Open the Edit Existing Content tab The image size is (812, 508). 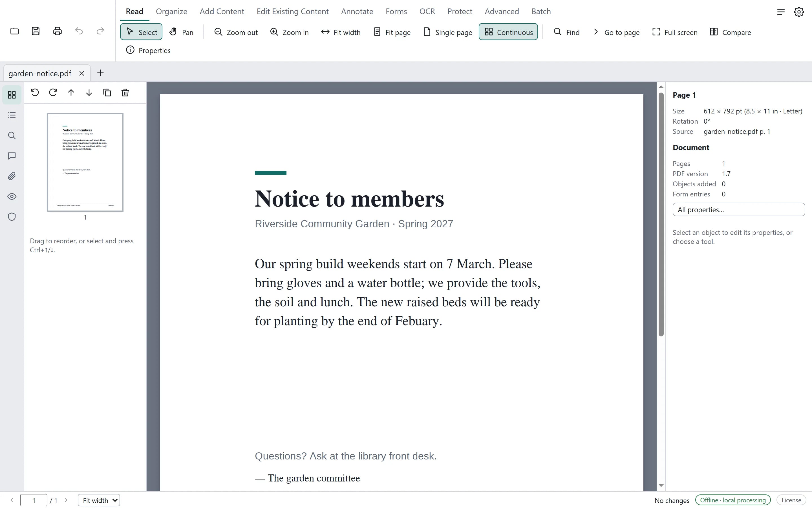[x=293, y=11]
